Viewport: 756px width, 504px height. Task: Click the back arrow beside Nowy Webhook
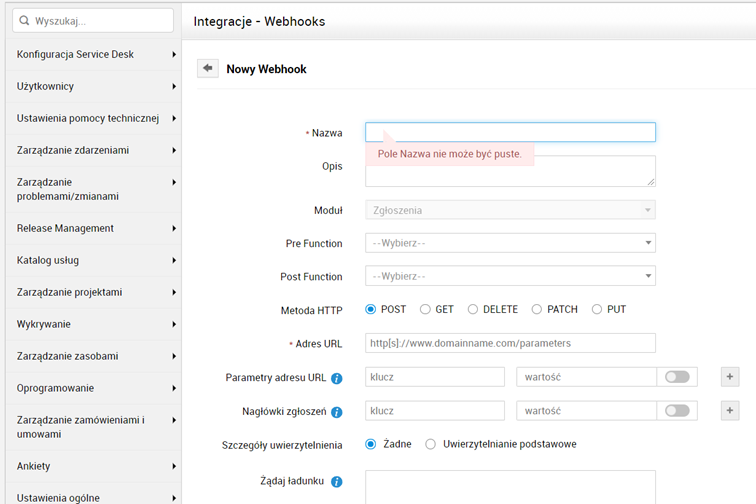208,68
